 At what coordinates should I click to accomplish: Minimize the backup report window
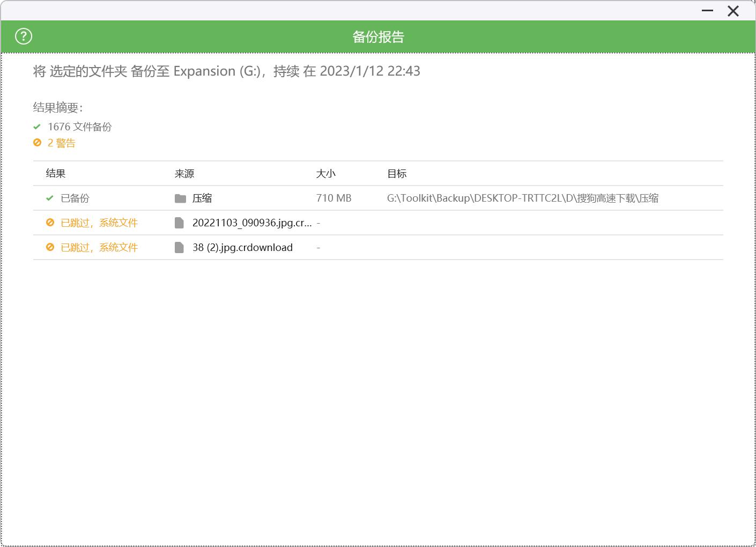pyautogui.click(x=707, y=11)
